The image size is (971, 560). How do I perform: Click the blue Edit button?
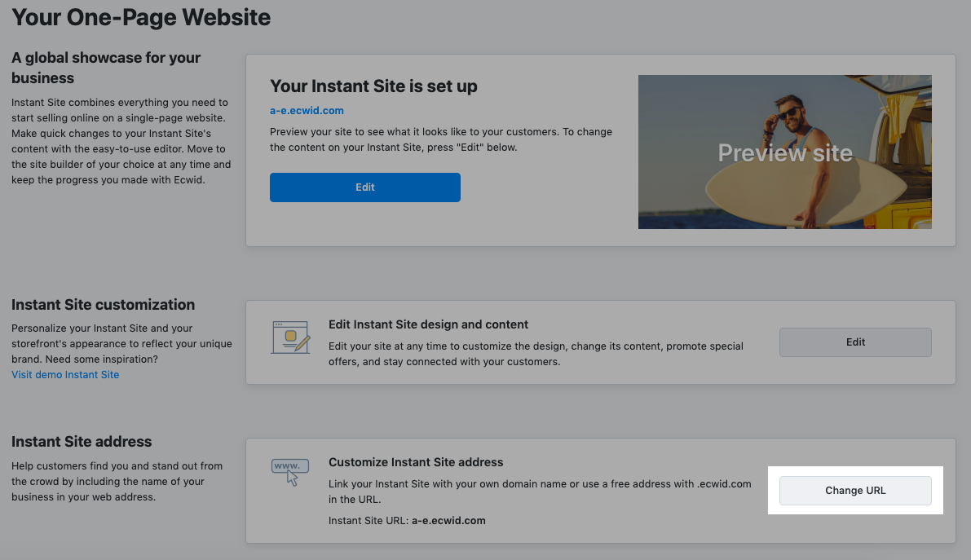tap(364, 187)
